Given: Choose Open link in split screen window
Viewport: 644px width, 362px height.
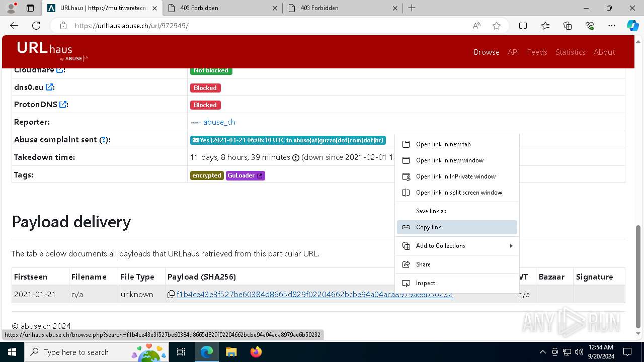Looking at the screenshot, I should (457, 193).
